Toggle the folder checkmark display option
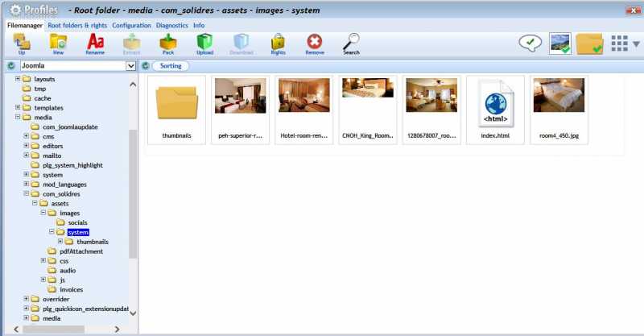 coord(590,44)
